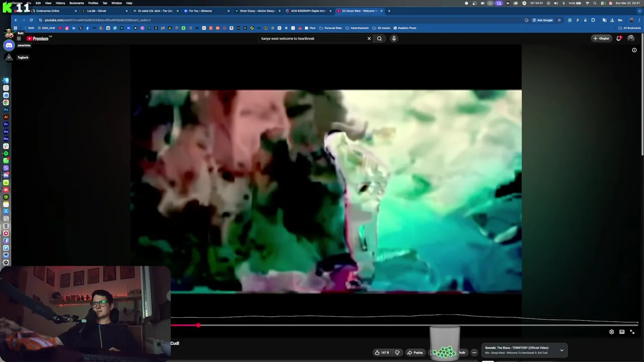Open the All Bookmarks folder
The height and width of the screenshot is (362, 644).
629,28
